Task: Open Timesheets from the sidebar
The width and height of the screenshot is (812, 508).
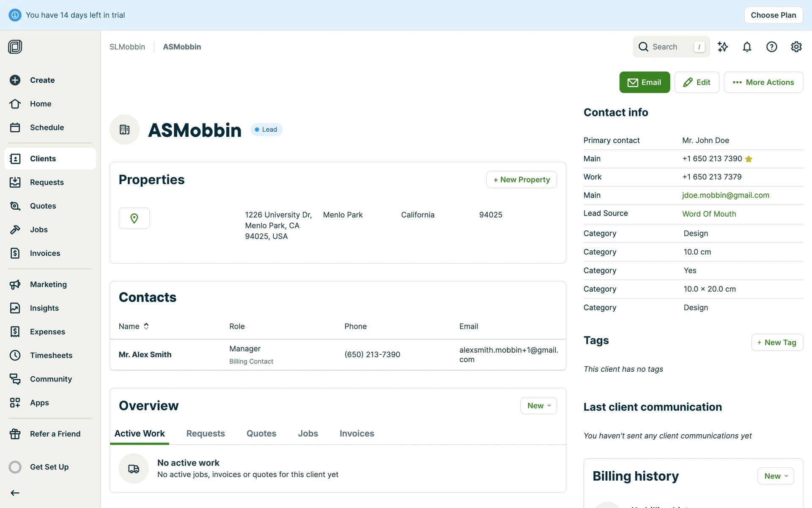Action: (51, 355)
